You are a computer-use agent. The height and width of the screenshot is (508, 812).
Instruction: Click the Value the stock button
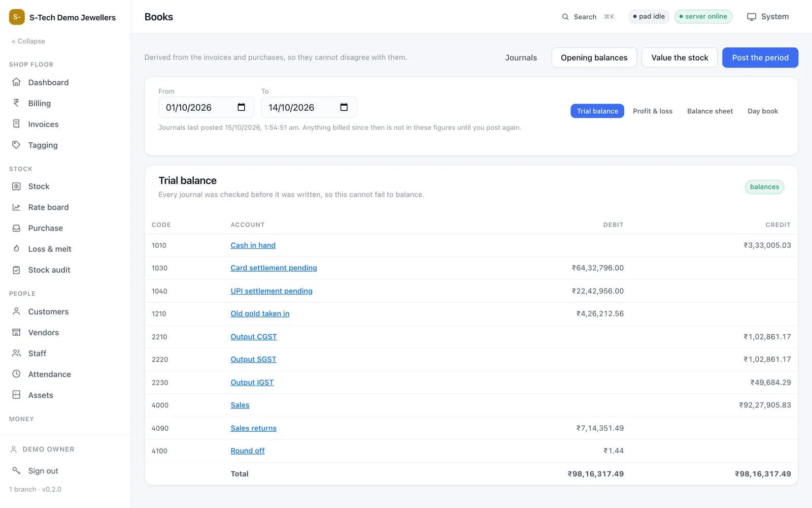point(680,57)
